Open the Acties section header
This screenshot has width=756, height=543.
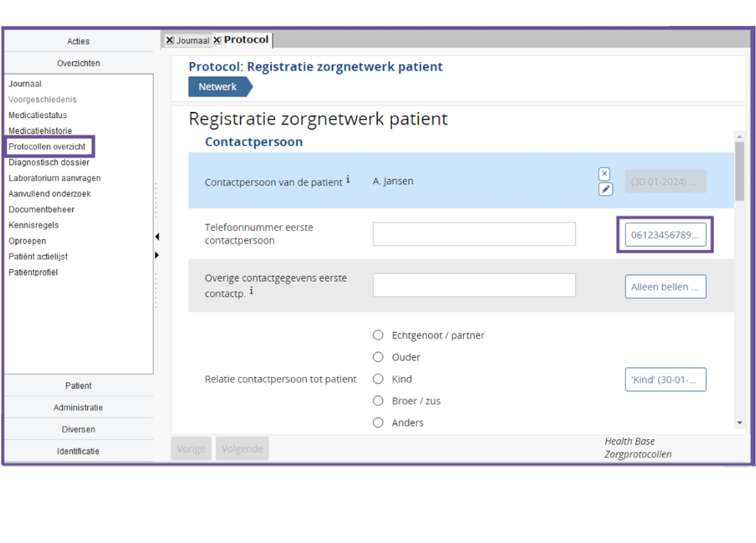pos(79,41)
